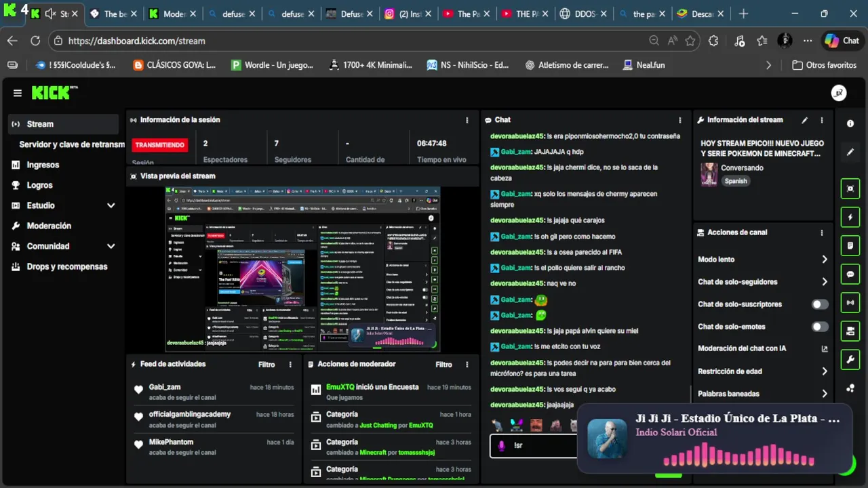
Task: Select Stream in left navigation
Action: 63,124
